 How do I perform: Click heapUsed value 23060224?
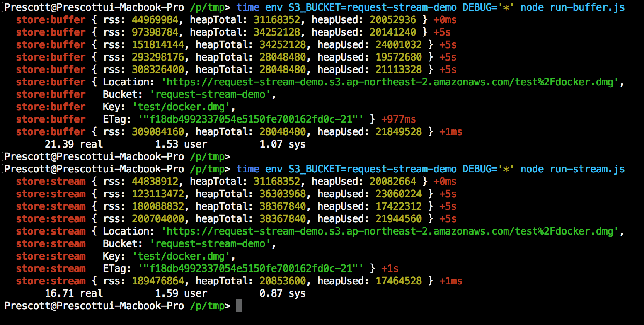(x=399, y=194)
